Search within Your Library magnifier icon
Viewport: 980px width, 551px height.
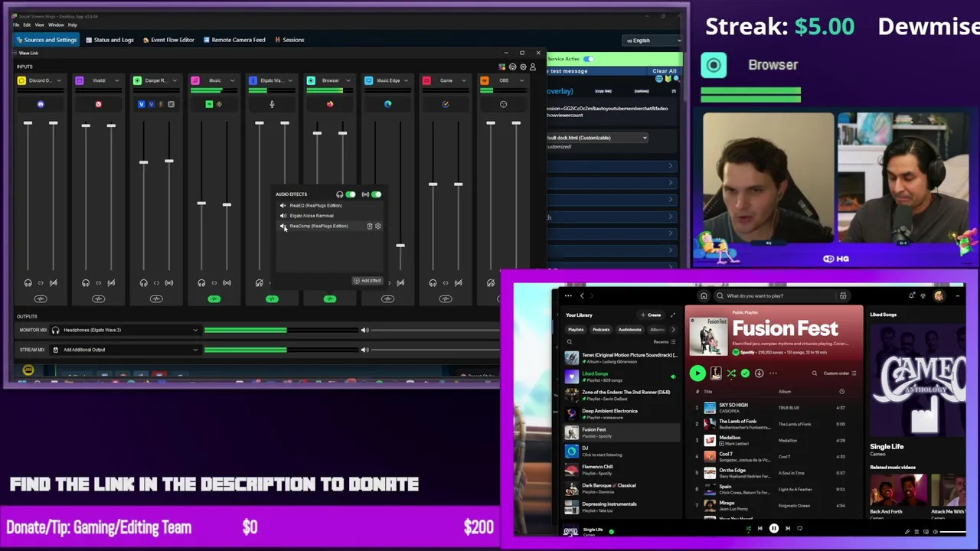[x=569, y=342]
